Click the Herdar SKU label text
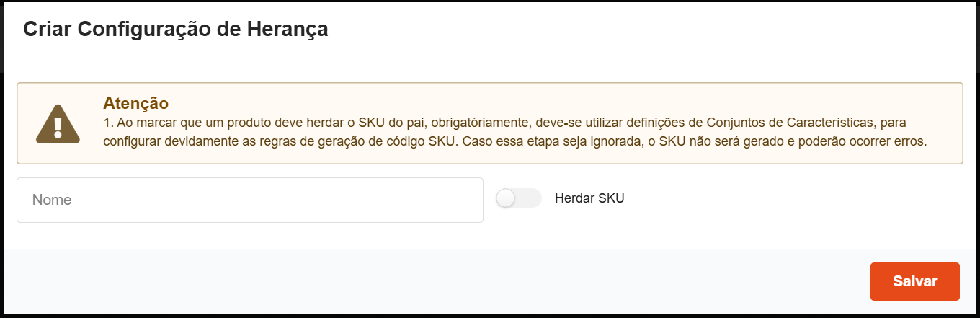Viewport: 980px width, 318px height. pos(589,198)
